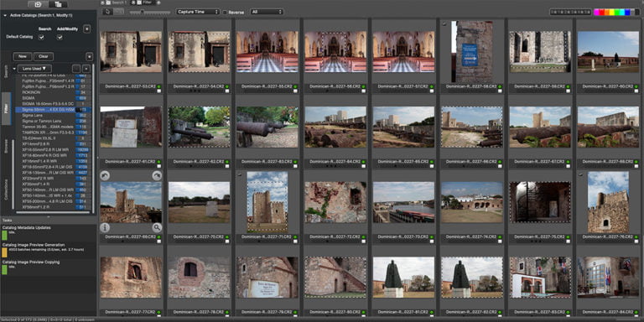Click the green status dot on 0227-73.CR2
The width and height of the screenshot is (644, 322).
point(431,237)
